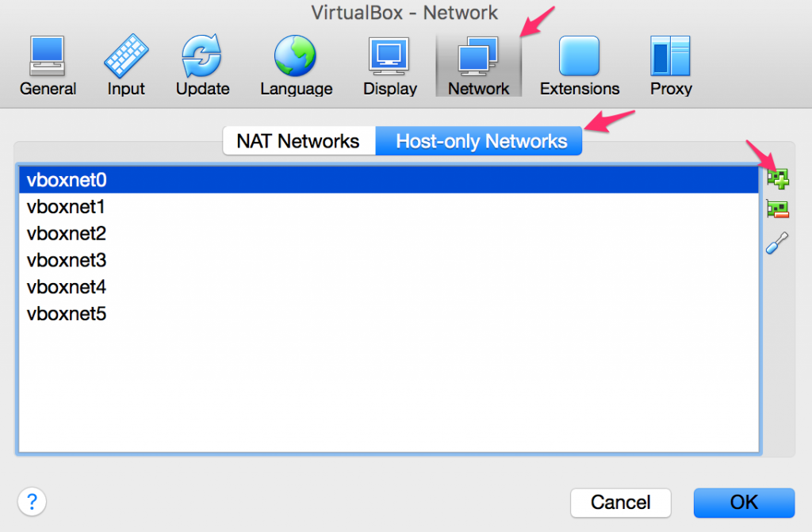Open the General settings pane
The width and height of the screenshot is (812, 532).
point(48,63)
